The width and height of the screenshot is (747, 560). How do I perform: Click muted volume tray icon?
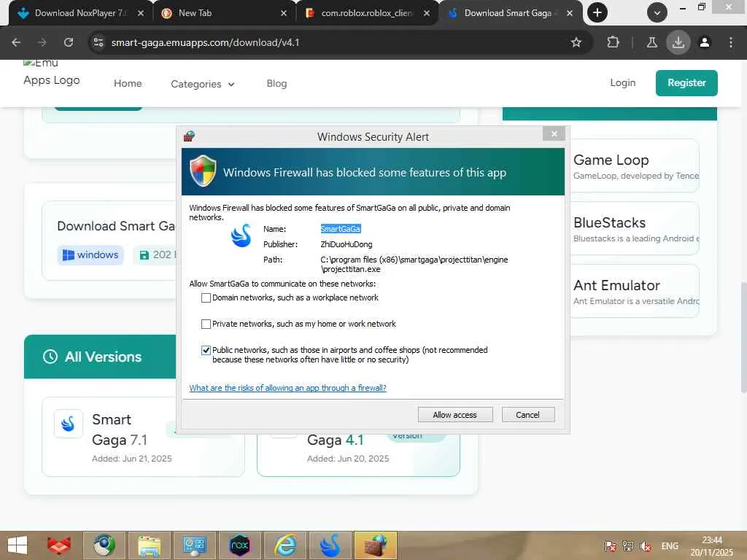646,545
